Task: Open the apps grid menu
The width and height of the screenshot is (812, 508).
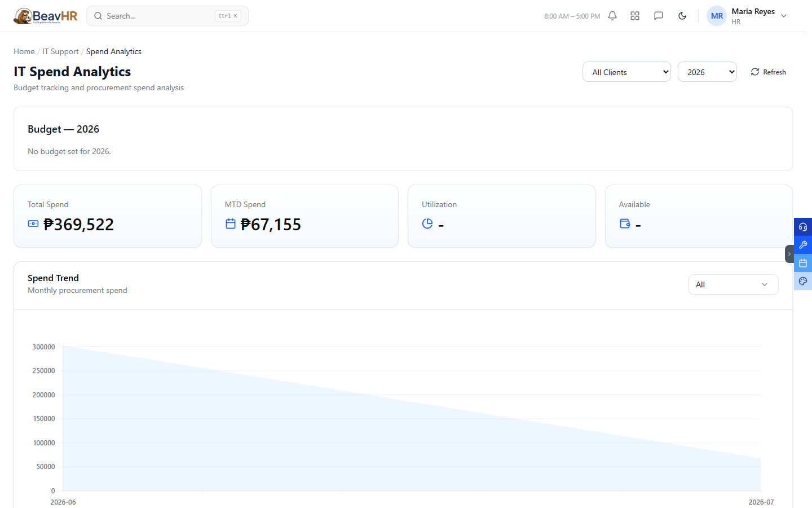Action: tap(635, 16)
